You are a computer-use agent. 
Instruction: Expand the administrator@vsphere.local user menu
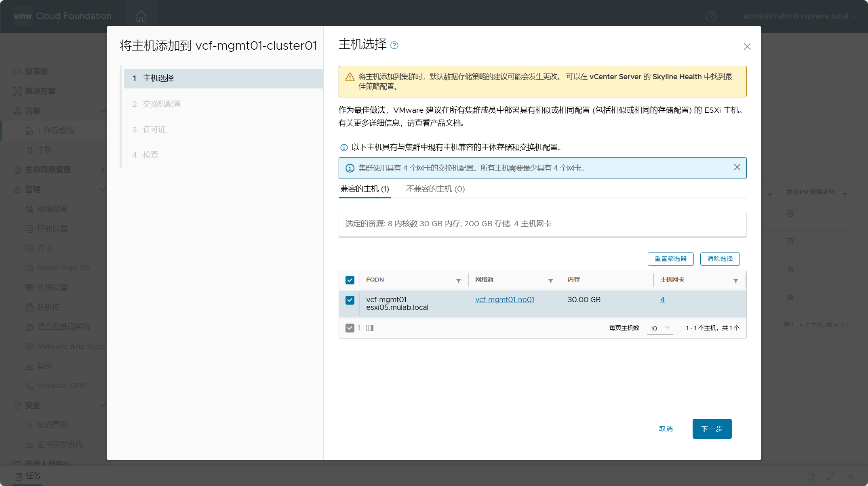pos(799,16)
